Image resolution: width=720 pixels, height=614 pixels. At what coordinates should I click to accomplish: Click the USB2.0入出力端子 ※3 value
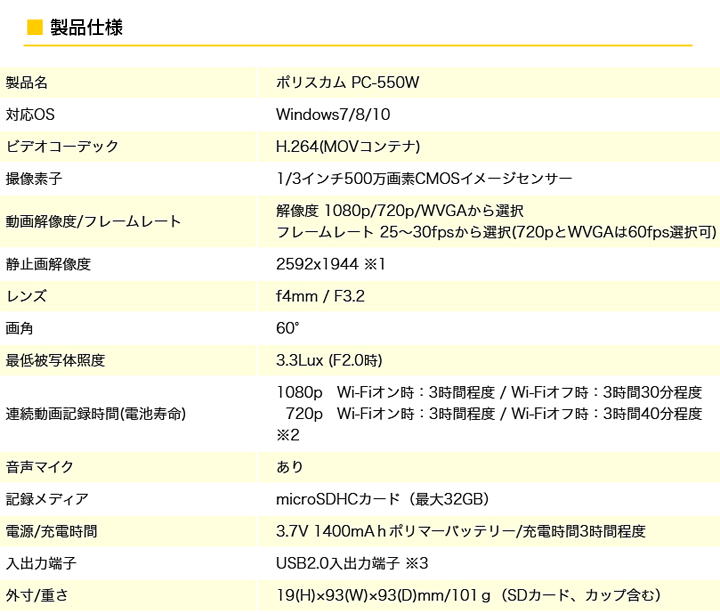[352, 563]
